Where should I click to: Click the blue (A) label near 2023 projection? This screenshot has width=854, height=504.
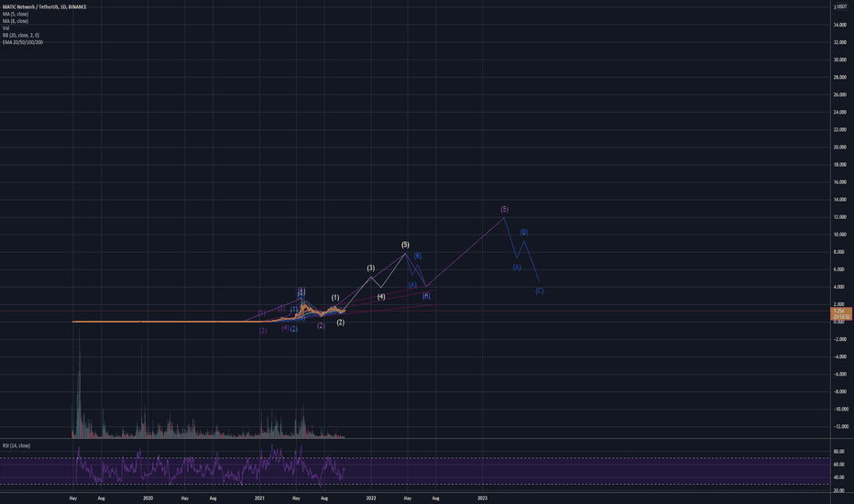click(517, 267)
